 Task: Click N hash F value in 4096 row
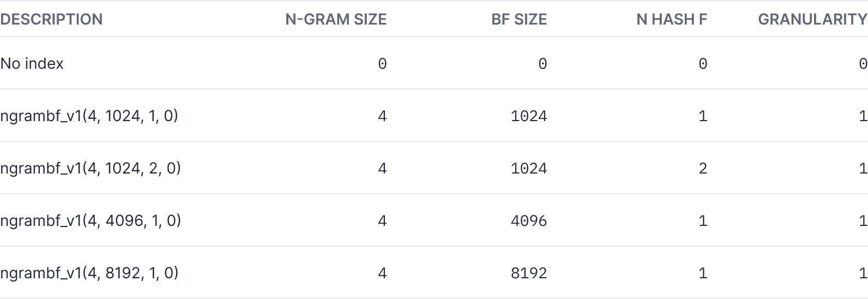click(703, 221)
